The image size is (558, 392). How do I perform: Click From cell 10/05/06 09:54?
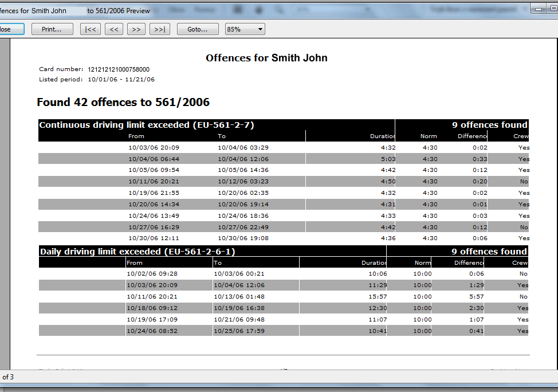(x=154, y=170)
